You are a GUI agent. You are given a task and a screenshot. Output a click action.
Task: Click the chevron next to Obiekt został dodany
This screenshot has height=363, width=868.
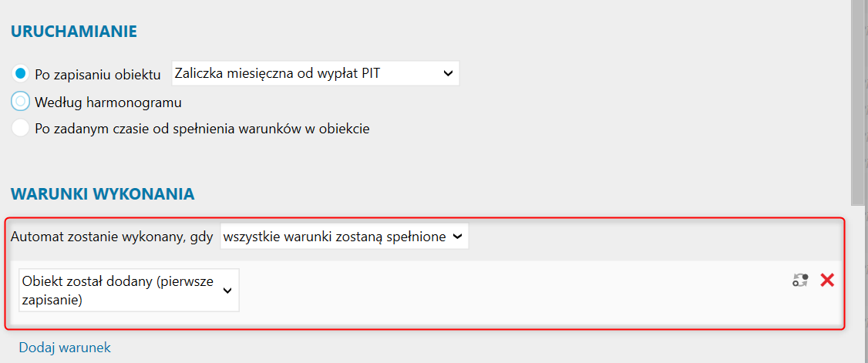tap(227, 291)
